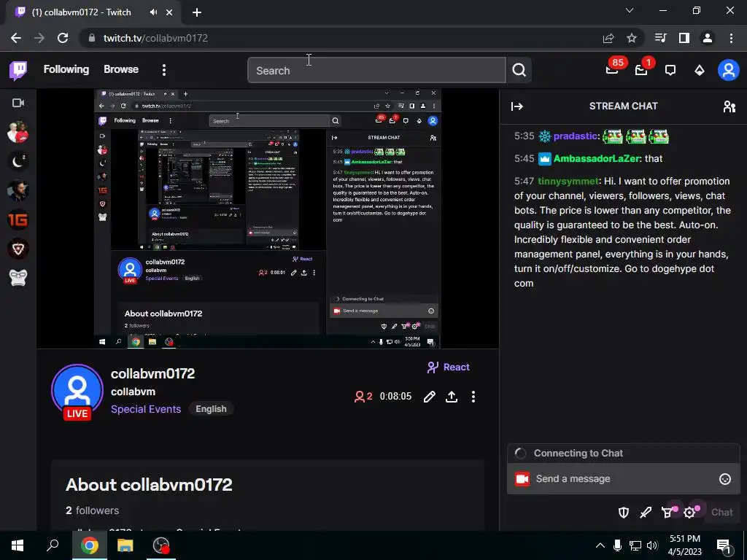Open the chat Community users icon
The width and height of the screenshot is (747, 560).
pyautogui.click(x=729, y=106)
